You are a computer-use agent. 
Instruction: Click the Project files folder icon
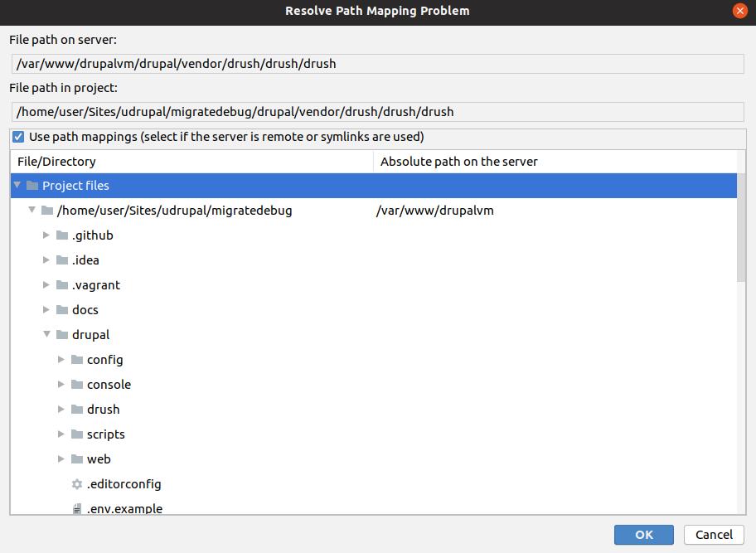pyautogui.click(x=32, y=186)
